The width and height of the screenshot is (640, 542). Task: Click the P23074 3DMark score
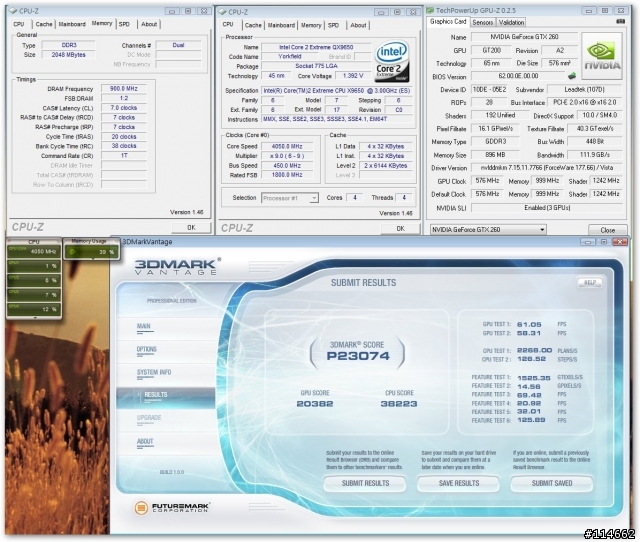click(358, 356)
